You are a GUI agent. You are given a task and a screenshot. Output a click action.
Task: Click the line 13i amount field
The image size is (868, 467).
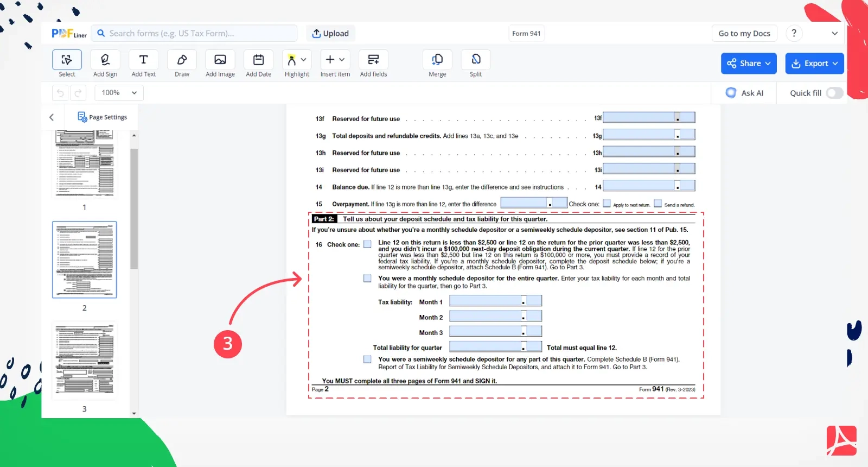[639, 169]
